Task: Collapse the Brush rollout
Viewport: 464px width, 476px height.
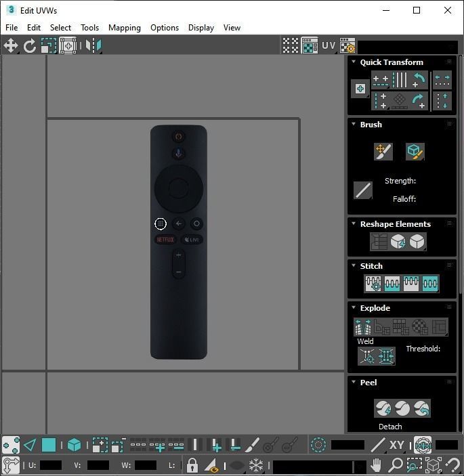Action: (x=354, y=124)
